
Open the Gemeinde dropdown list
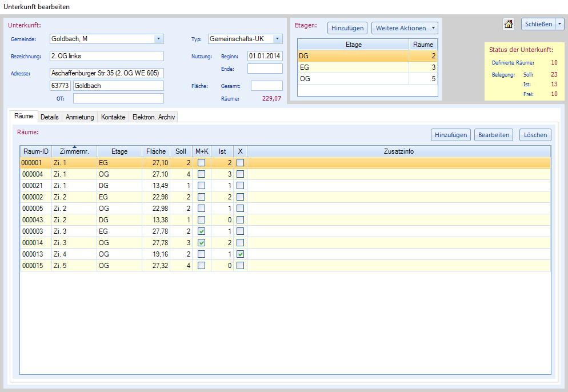tap(158, 39)
